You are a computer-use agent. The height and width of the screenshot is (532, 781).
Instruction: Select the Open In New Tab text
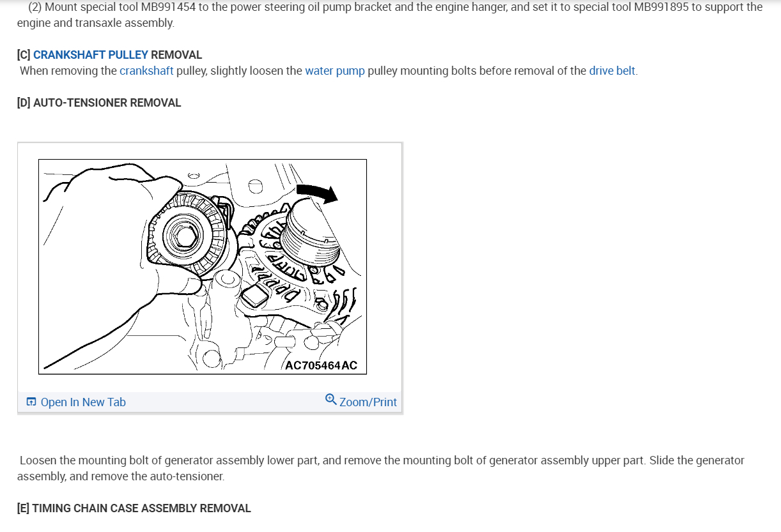pyautogui.click(x=83, y=402)
